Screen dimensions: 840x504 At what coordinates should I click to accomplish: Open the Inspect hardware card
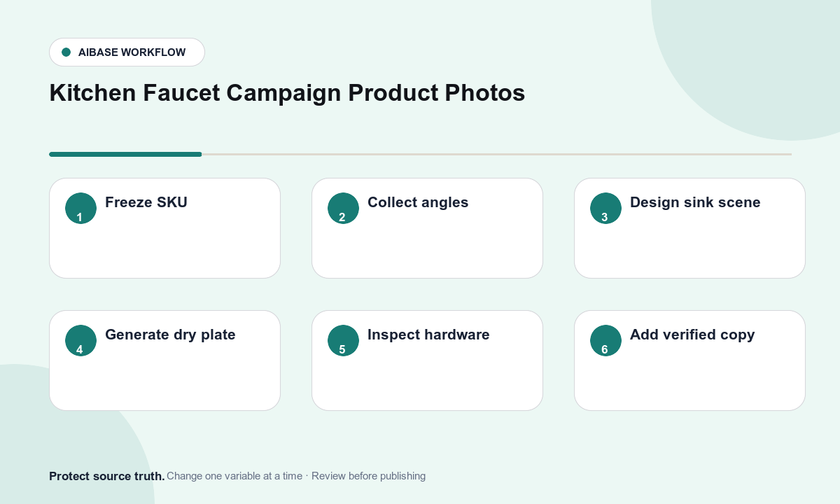[x=427, y=360]
